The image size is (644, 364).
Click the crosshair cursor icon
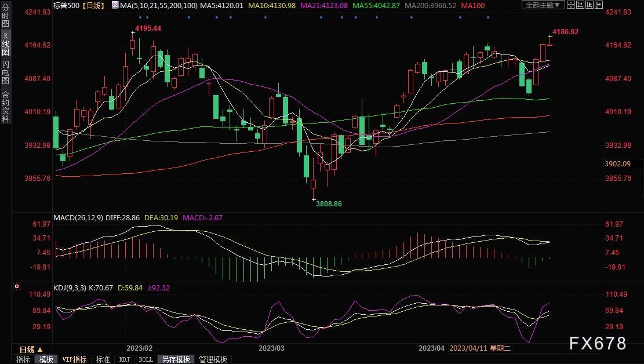571,5
